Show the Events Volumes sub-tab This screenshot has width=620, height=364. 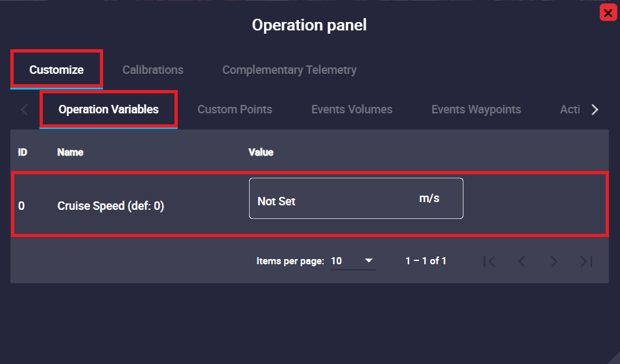[x=352, y=109]
